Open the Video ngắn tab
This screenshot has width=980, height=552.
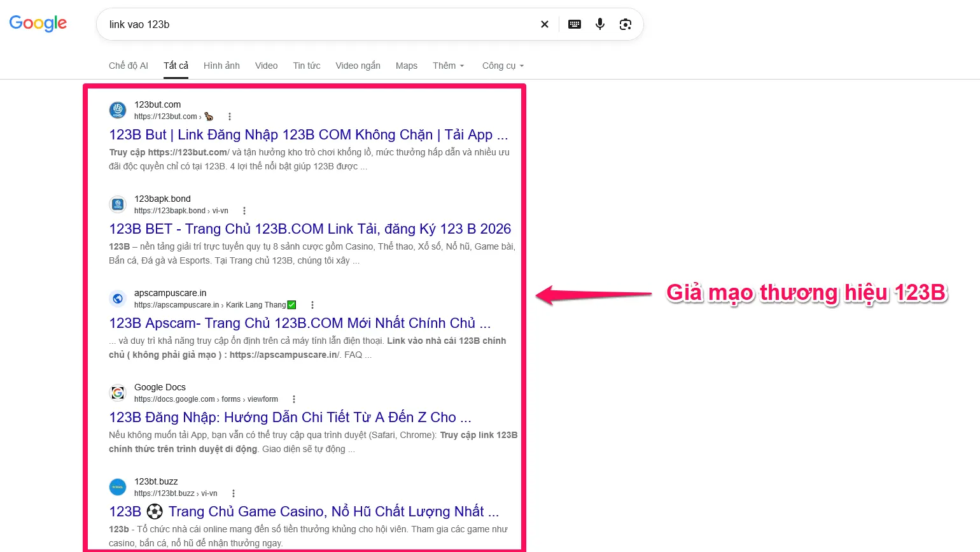click(358, 66)
